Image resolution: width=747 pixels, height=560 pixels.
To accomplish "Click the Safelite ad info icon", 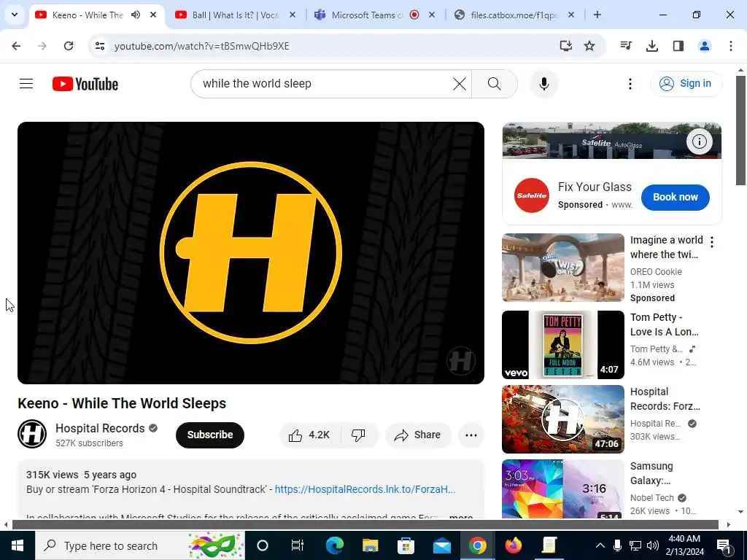I will [x=699, y=141].
